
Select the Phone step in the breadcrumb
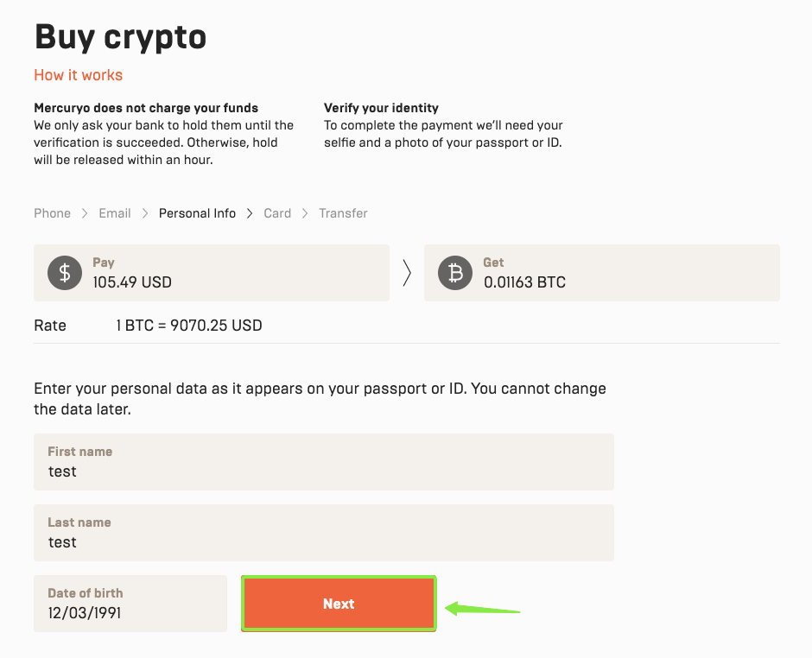[x=52, y=212]
